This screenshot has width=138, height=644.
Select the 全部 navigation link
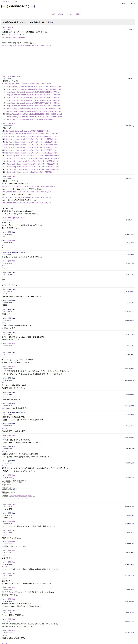(x=53, y=14)
